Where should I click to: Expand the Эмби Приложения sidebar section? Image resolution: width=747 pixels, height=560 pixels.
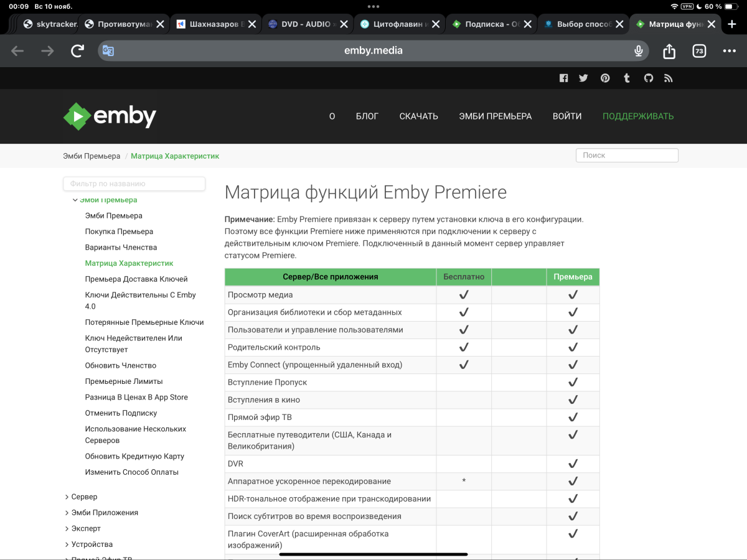click(101, 513)
